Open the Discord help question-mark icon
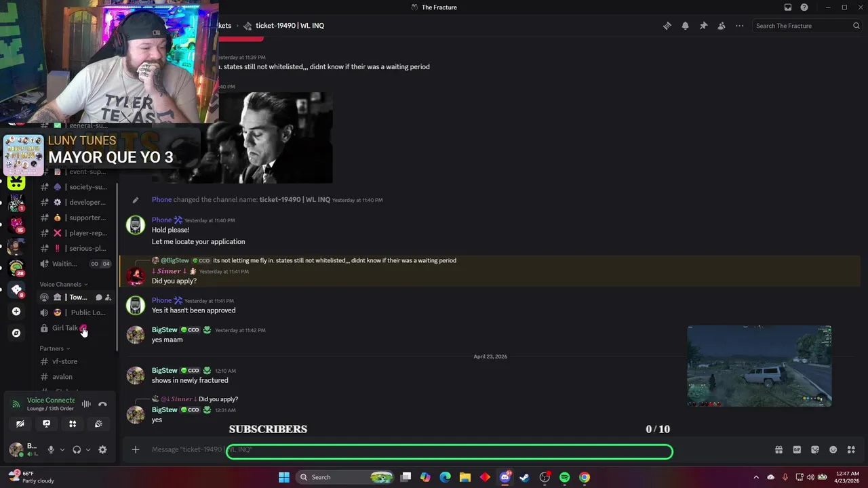868x488 pixels. pos(804,7)
